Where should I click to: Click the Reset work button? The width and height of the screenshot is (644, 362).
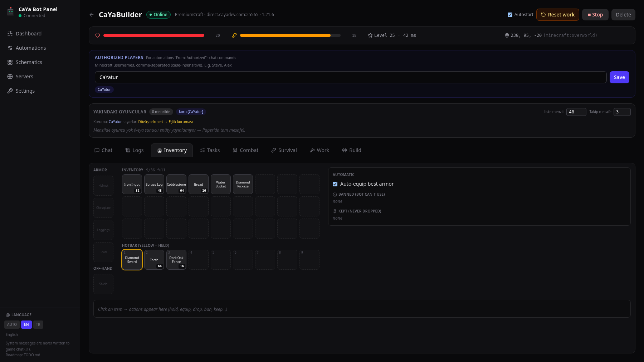pos(558,15)
